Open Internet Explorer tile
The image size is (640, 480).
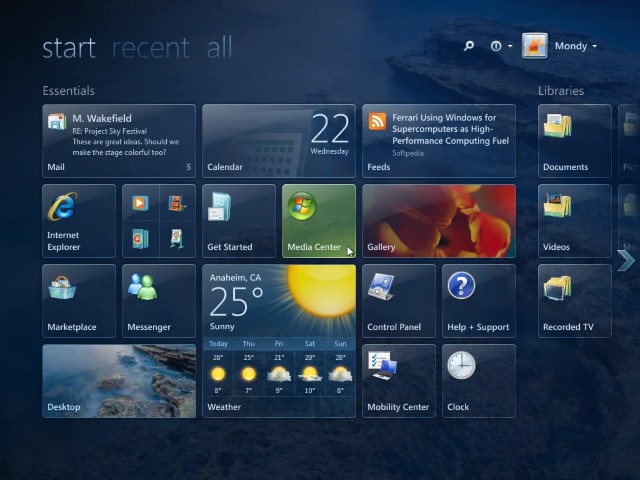coord(79,220)
